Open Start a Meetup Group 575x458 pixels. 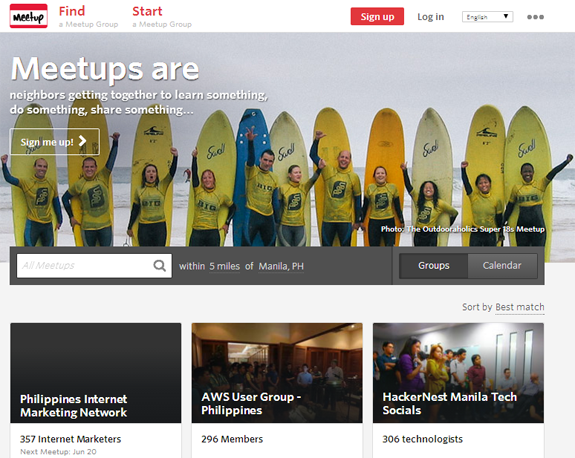click(x=162, y=17)
